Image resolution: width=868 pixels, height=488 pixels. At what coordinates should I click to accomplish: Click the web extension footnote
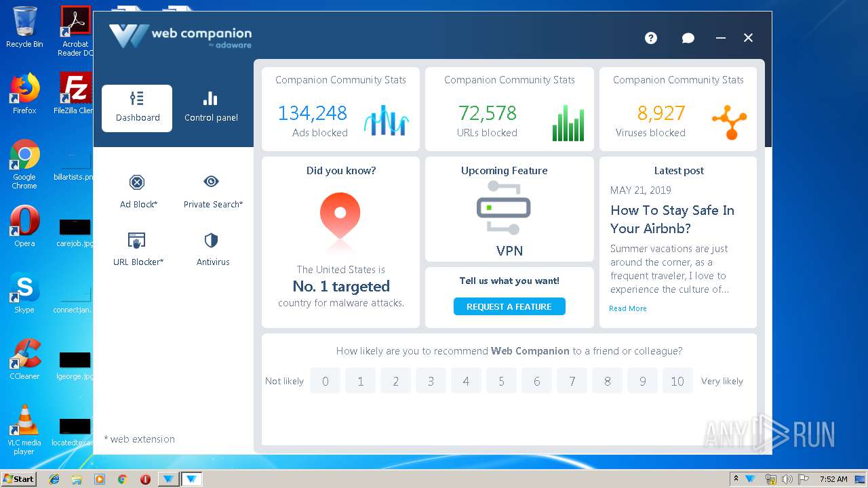coord(139,439)
